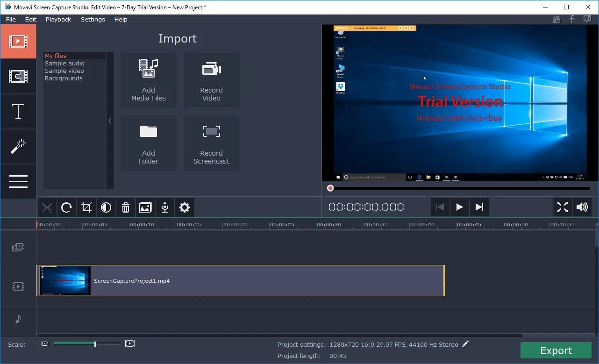Select the Crop tool
The image size is (599, 364).
pyautogui.click(x=86, y=207)
